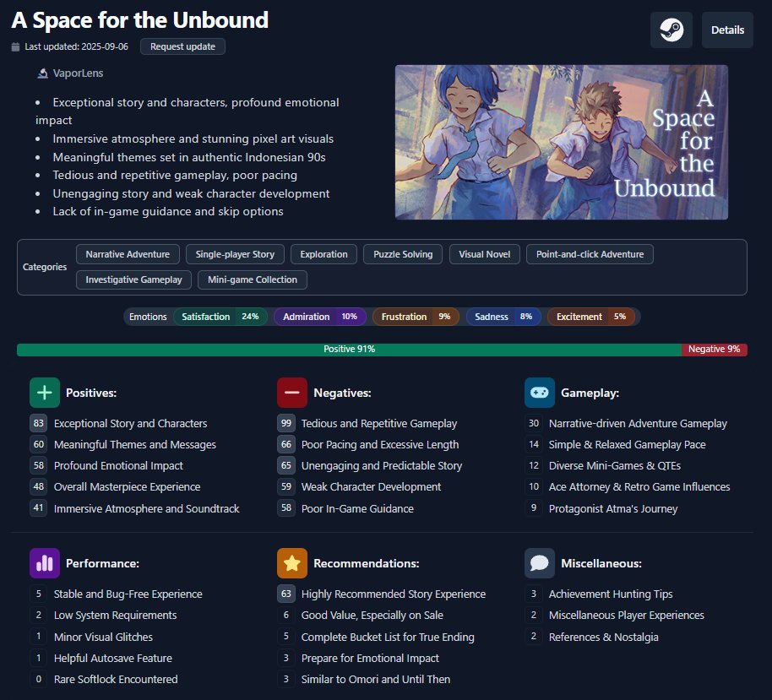Click the Emotions label

[x=148, y=317]
